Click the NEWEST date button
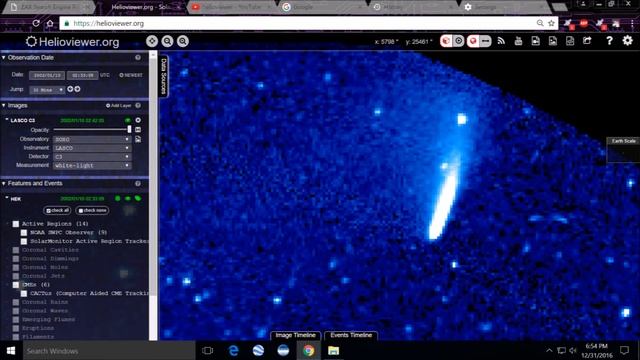 click(131, 75)
